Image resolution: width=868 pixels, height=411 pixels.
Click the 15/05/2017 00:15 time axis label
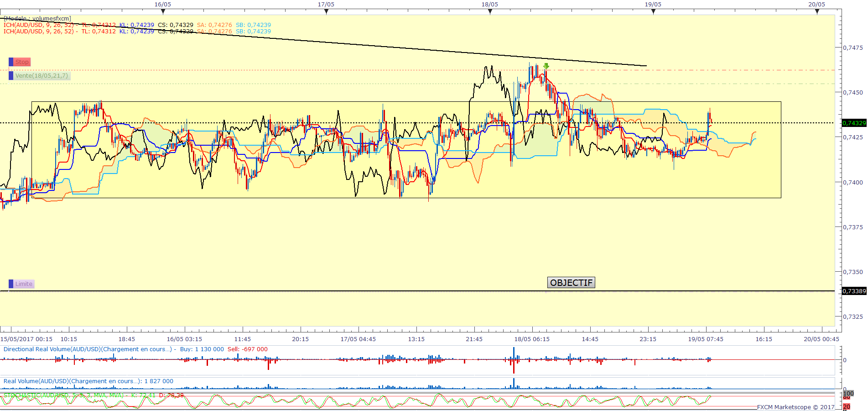(26, 339)
